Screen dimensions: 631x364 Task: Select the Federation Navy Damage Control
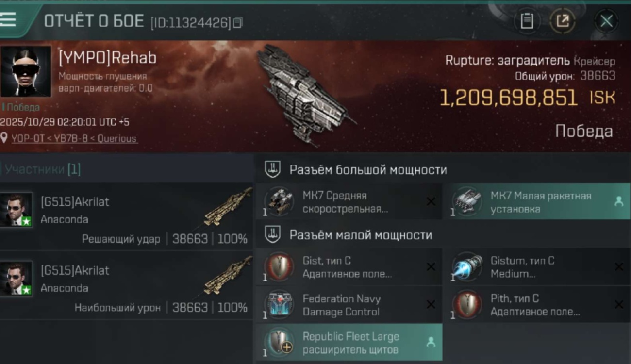pyautogui.click(x=349, y=304)
